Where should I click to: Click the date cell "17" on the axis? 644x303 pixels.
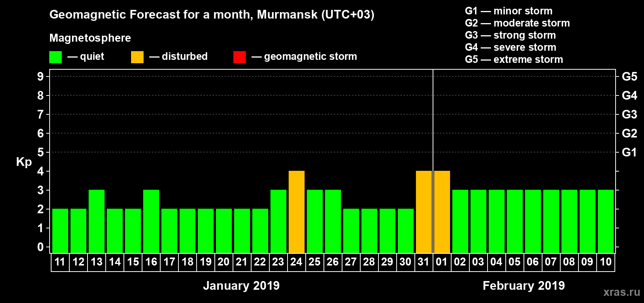pyautogui.click(x=169, y=262)
